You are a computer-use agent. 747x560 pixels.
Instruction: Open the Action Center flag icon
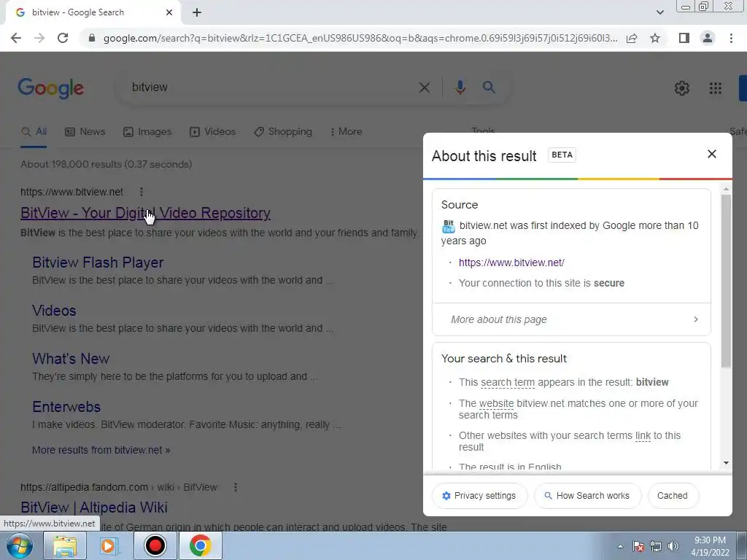[x=638, y=546]
